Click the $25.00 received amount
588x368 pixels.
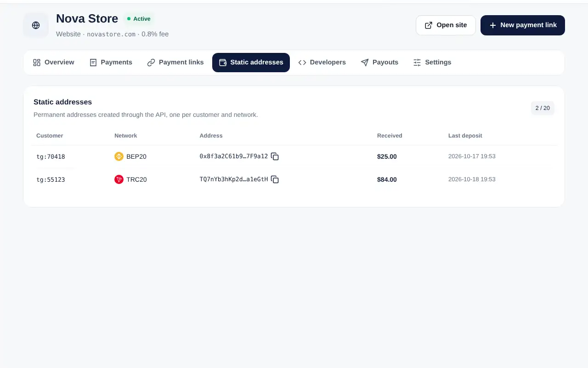(387, 156)
